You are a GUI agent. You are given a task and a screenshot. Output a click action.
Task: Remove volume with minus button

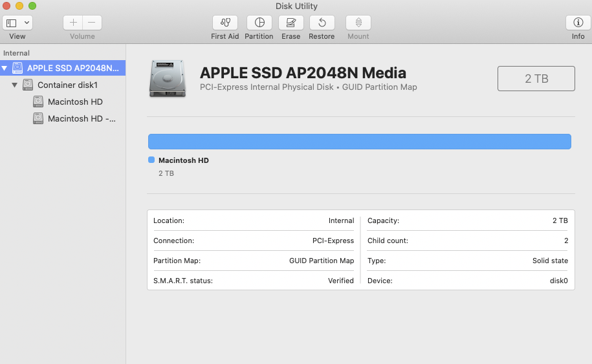(x=92, y=23)
